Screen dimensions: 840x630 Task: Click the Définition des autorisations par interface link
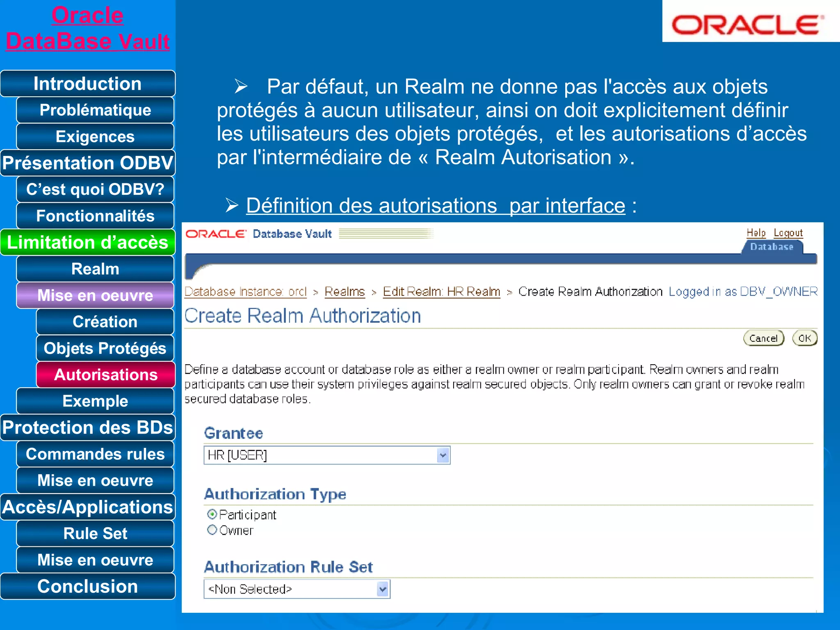(x=436, y=205)
